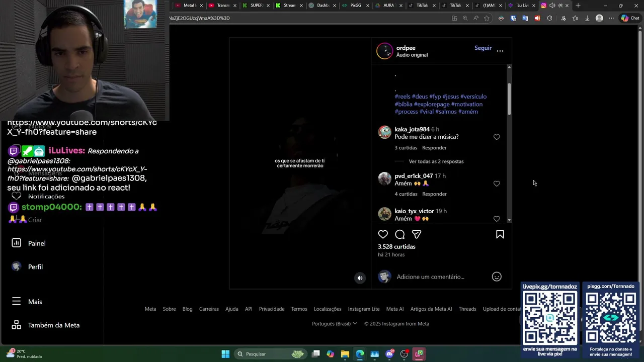Image resolution: width=644 pixels, height=362 pixels.
Task: Open Copilot Chat button
Action: [630, 18]
